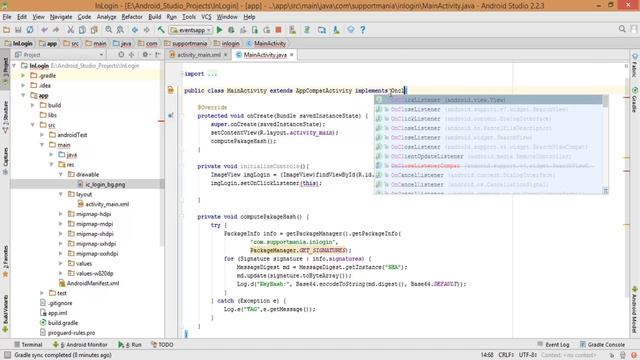
Task: Click the Find magnifier icon
Action: [x=108, y=30]
